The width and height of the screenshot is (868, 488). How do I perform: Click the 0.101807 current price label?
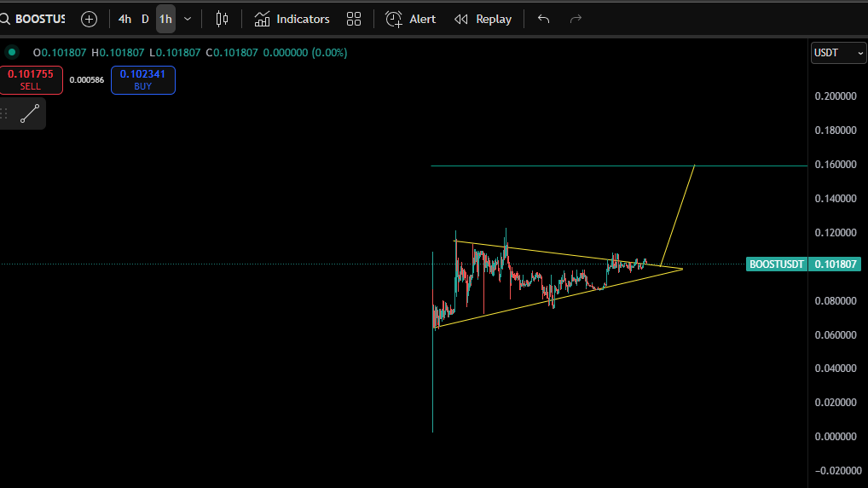coord(835,264)
